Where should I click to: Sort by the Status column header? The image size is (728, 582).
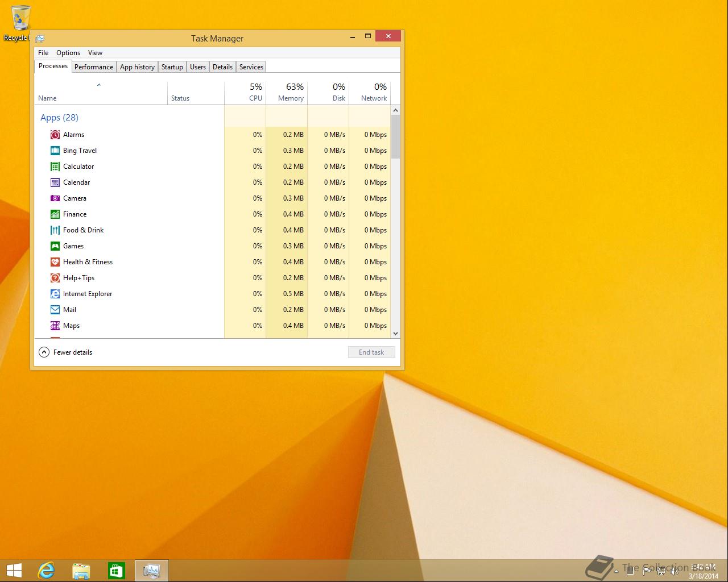click(x=196, y=93)
